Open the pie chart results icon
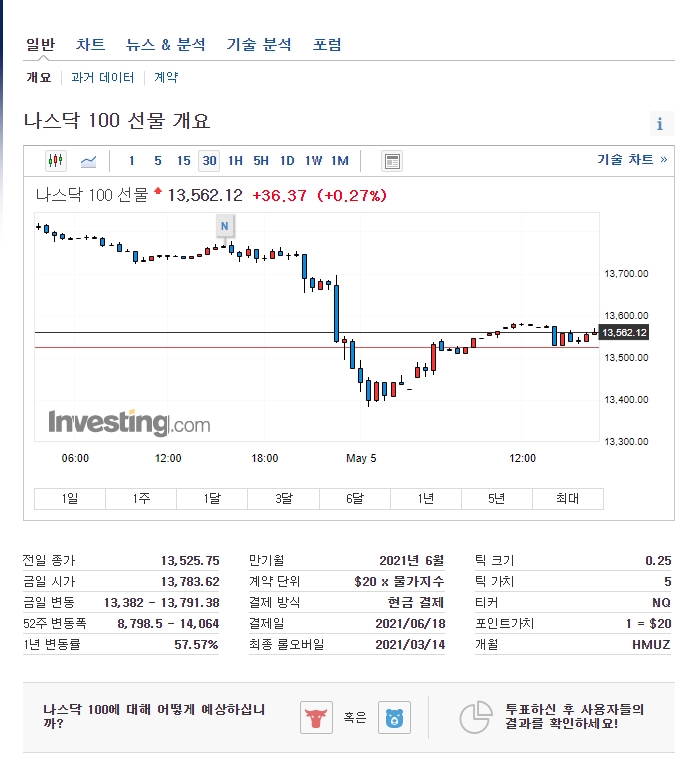Image resolution: width=685 pixels, height=760 pixels. click(x=476, y=717)
